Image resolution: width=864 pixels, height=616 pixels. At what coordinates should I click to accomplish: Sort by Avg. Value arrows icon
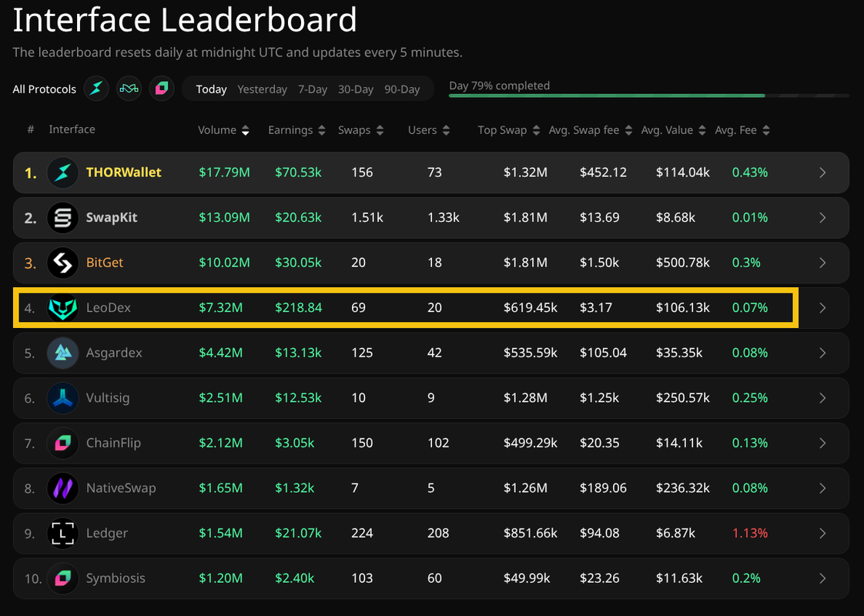click(702, 131)
